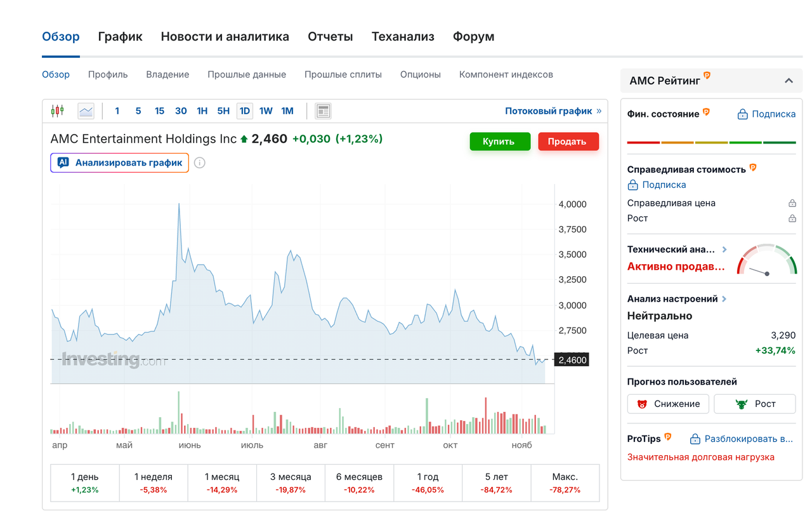812x518 pixels.
Task: Select 6 месяцев performance period
Action: pyautogui.click(x=359, y=483)
